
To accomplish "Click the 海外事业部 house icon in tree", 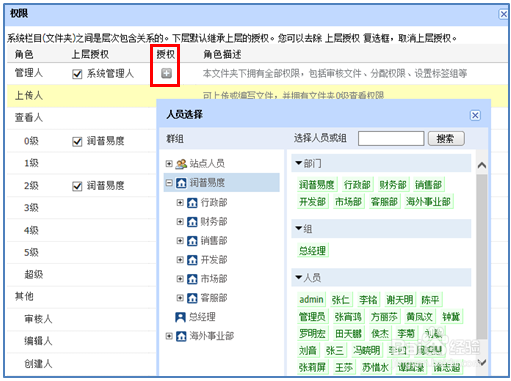I will tap(181, 336).
